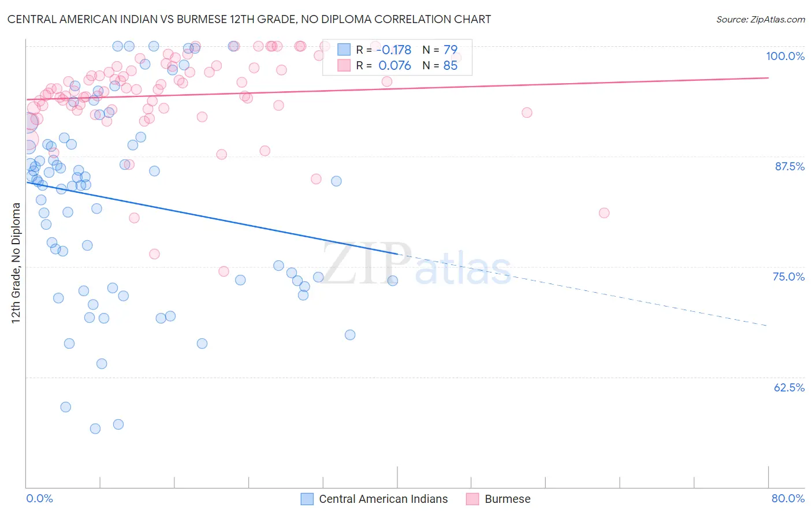Click the blue swatch beside R = -0.178
Image resolution: width=812 pixels, height=515 pixels.
(344, 50)
